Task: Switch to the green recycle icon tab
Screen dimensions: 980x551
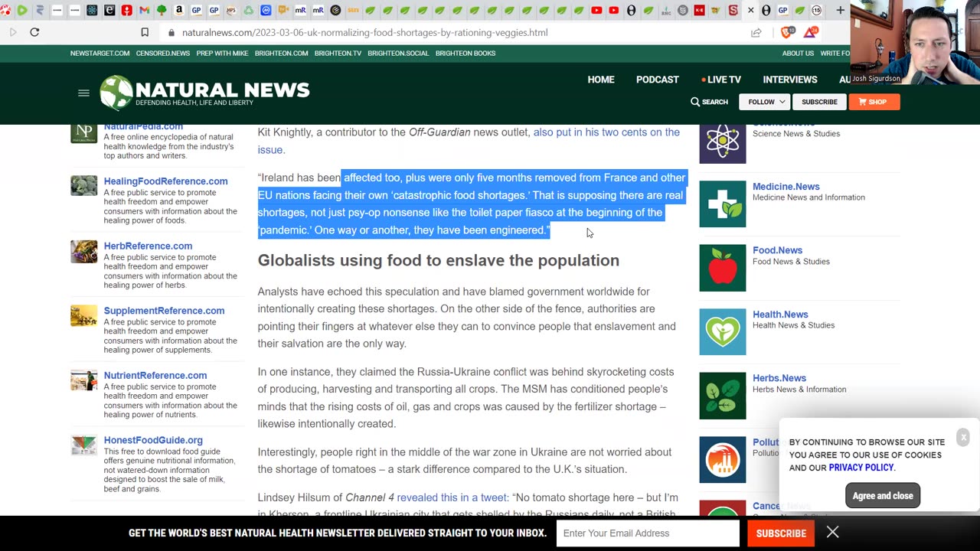Action: 249,10
